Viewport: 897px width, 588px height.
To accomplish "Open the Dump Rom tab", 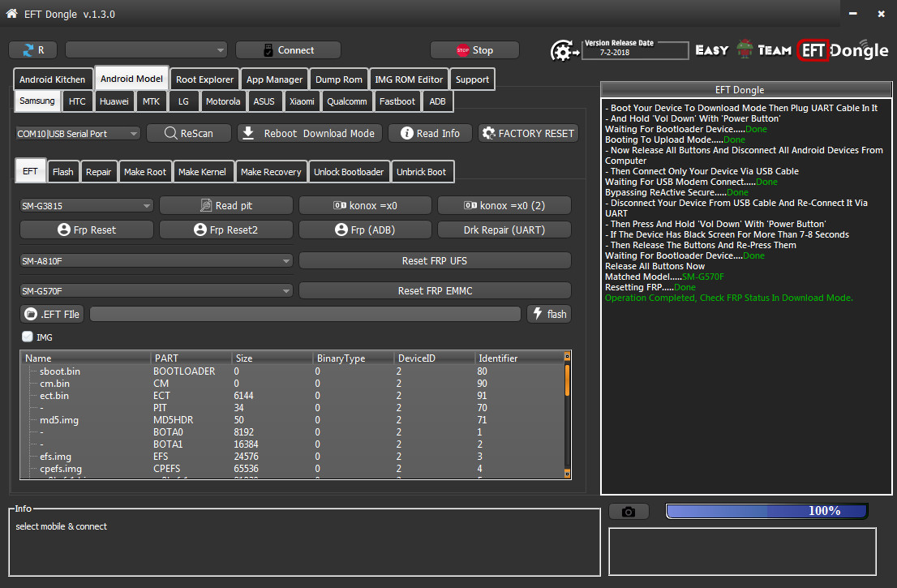I will (339, 79).
